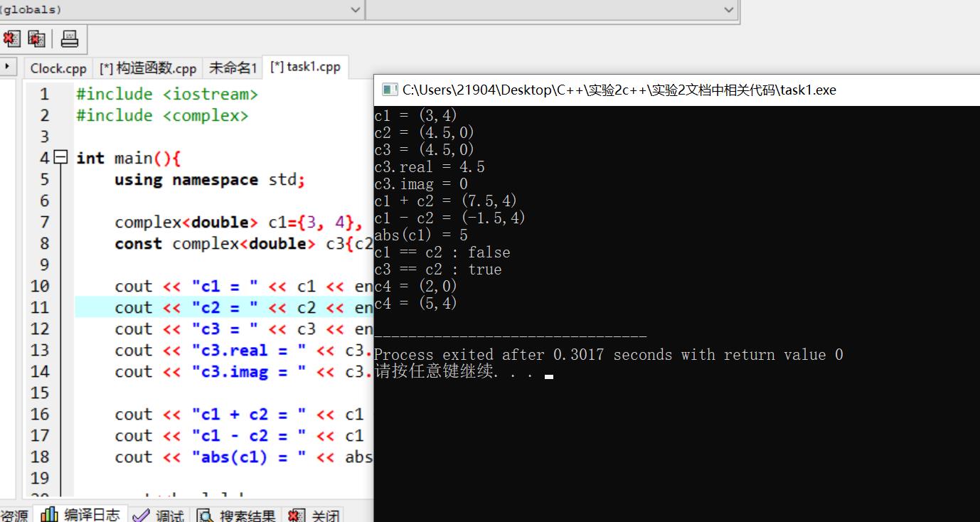This screenshot has height=522, width=980.
Task: Click the Close file toolbar icon
Action: [11, 38]
